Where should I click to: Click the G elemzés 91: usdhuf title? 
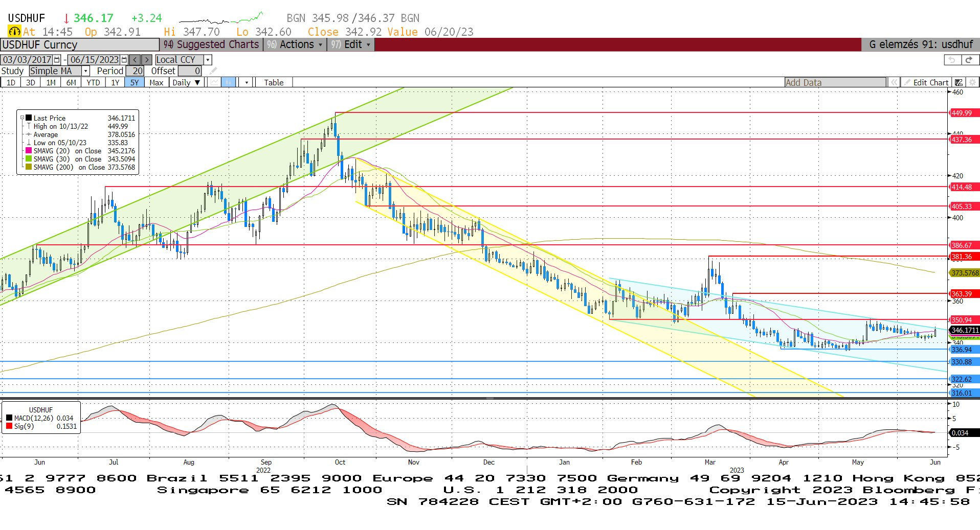(921, 44)
